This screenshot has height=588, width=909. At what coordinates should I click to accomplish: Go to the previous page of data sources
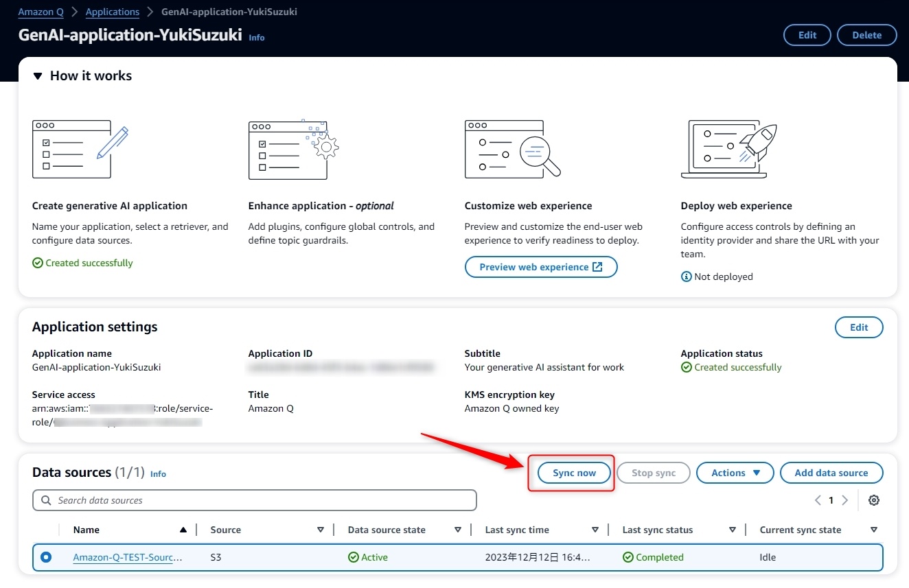pos(818,500)
